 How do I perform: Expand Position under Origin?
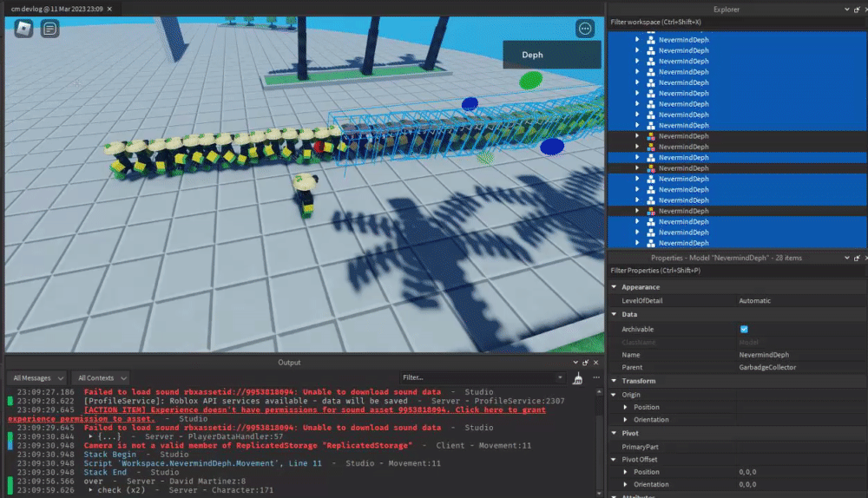(x=626, y=407)
